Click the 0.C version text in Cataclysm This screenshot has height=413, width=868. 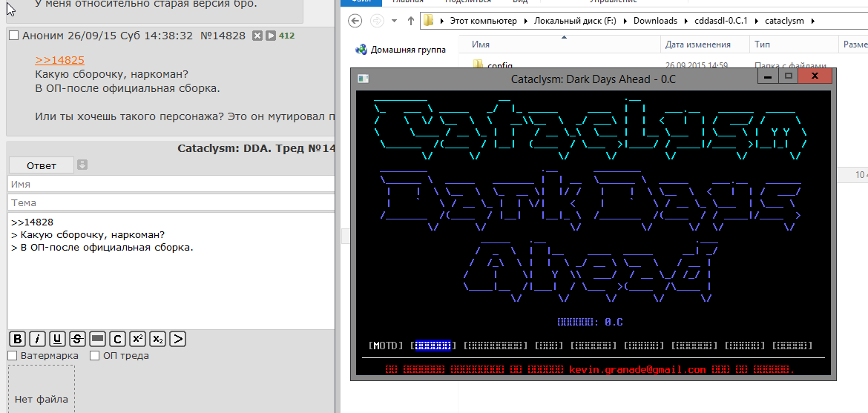[614, 322]
